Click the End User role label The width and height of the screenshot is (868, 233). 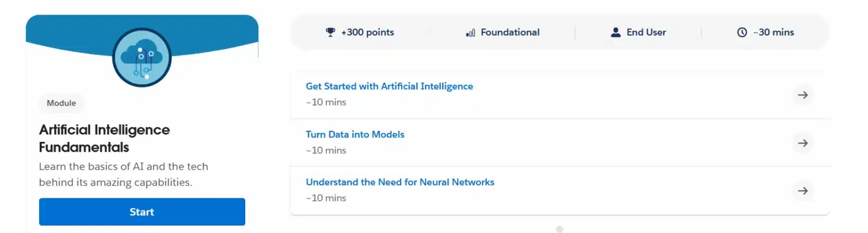coord(646,32)
